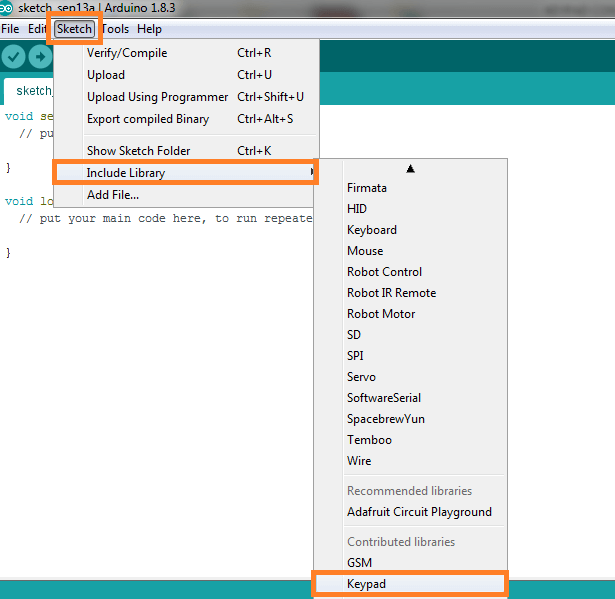The image size is (615, 599).
Task: Include the Firmata library
Action: pos(410,188)
